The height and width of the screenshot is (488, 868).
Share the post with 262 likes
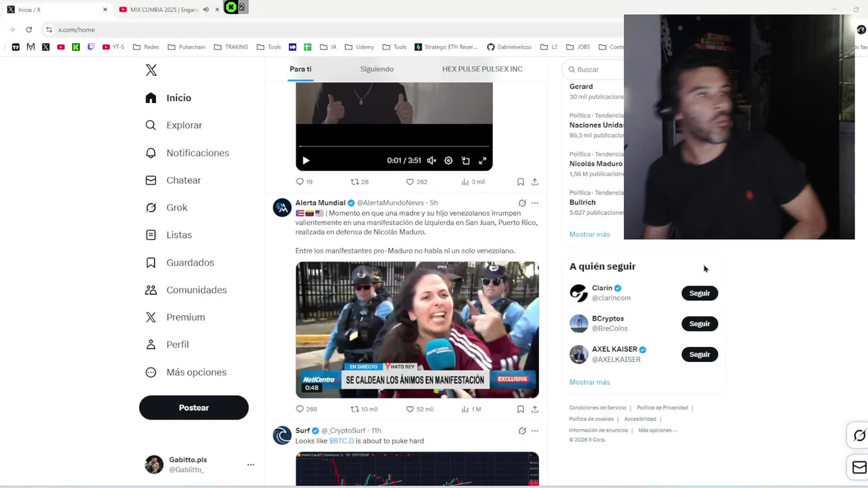coord(534,182)
